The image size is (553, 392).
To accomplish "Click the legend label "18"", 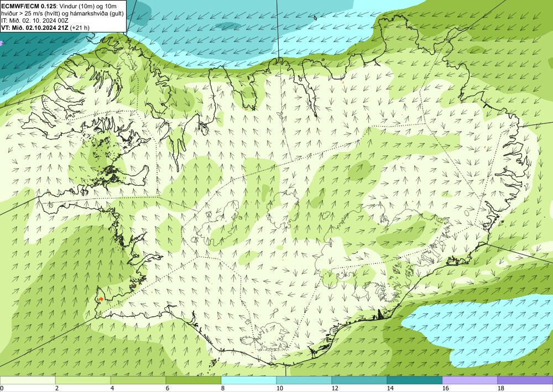I will point(501,389).
